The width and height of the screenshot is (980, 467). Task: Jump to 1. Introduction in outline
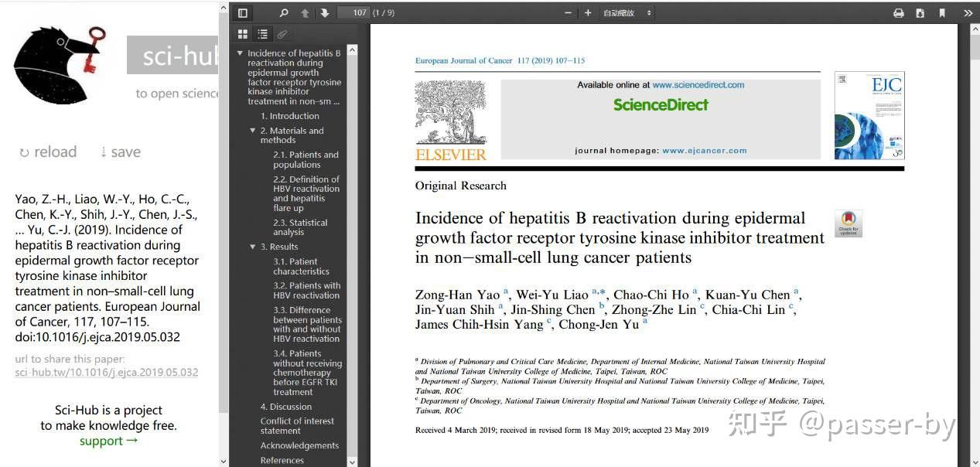point(290,116)
